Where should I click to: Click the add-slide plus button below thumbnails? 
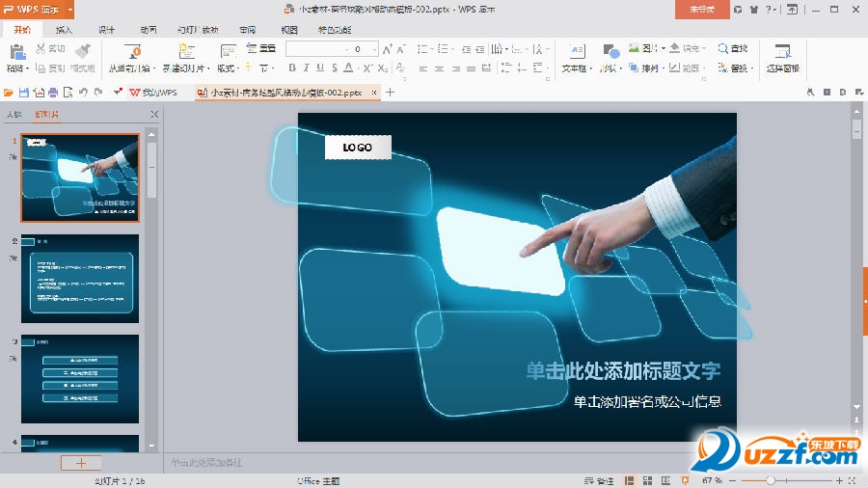[x=81, y=463]
